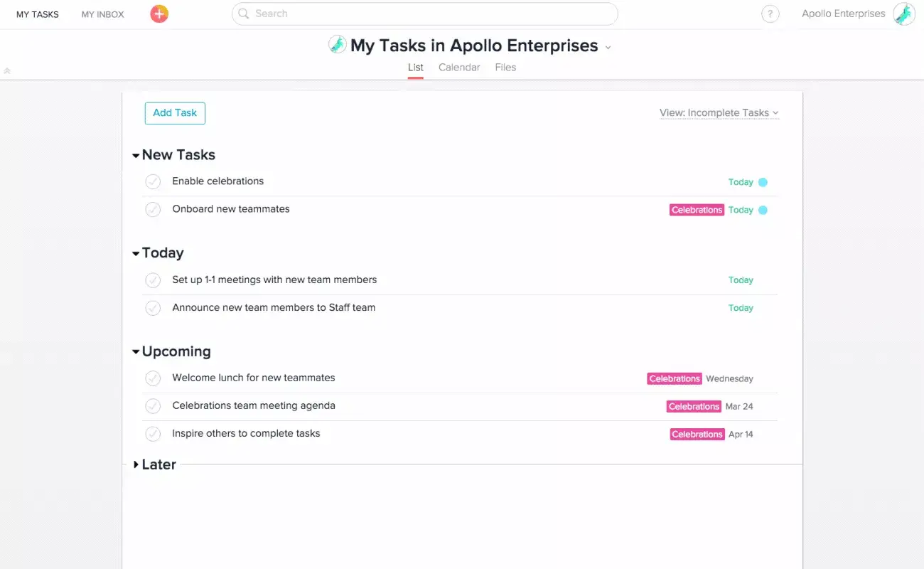Image resolution: width=924 pixels, height=569 pixels.
Task: Mark Enable celebrations as complete
Action: (x=153, y=181)
